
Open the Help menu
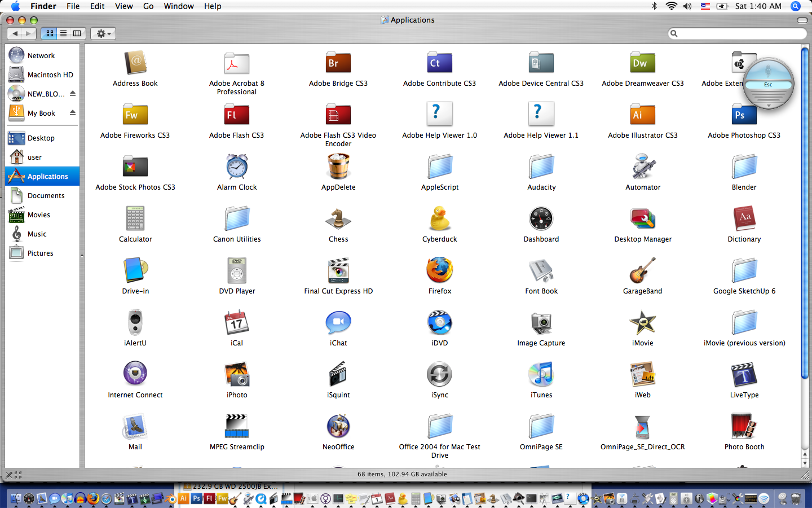pos(213,6)
